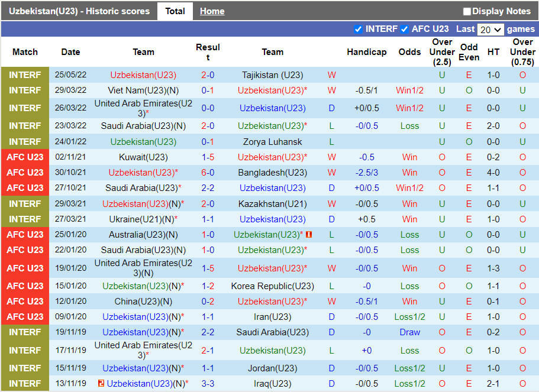Image resolution: width=539 pixels, height=392 pixels.
Task: Click the Date column header
Action: [70, 52]
